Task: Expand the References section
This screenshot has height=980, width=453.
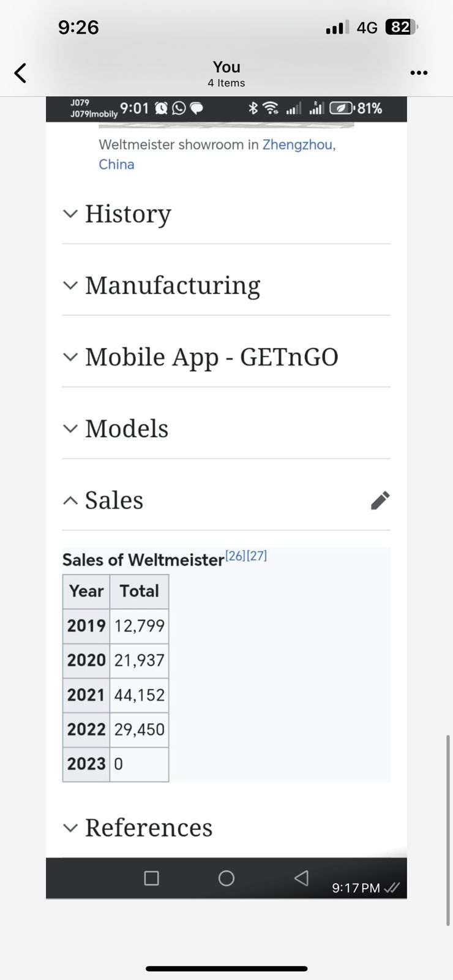Action: [x=148, y=828]
